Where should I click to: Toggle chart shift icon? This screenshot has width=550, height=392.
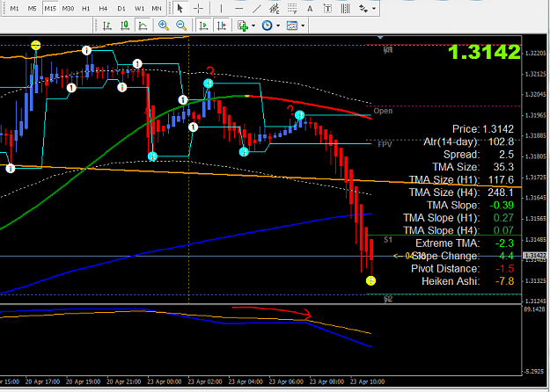click(222, 25)
